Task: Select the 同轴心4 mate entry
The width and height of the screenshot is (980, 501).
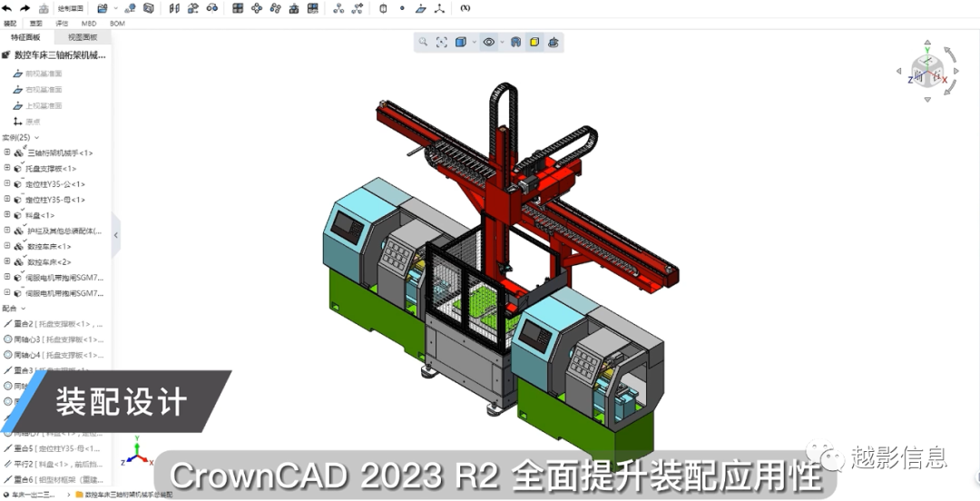Action: [54, 355]
